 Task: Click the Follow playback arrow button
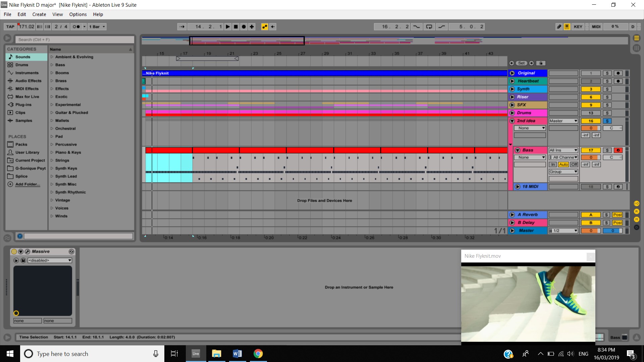pos(182,26)
